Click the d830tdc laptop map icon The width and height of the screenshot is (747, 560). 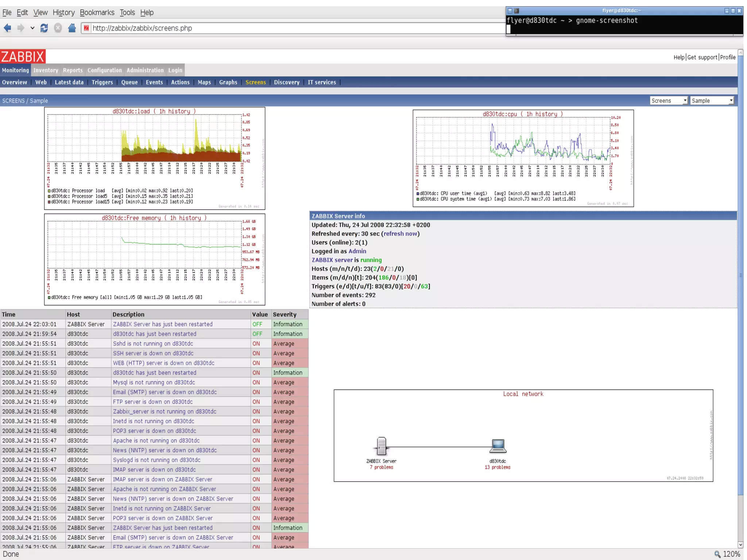pos(498,446)
